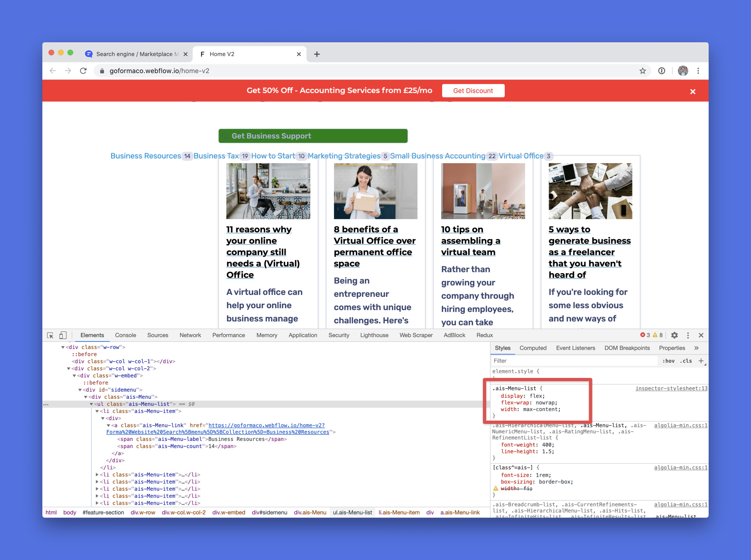Show more Styles pane tabs
Screen dimensions: 751x560
[696, 348]
